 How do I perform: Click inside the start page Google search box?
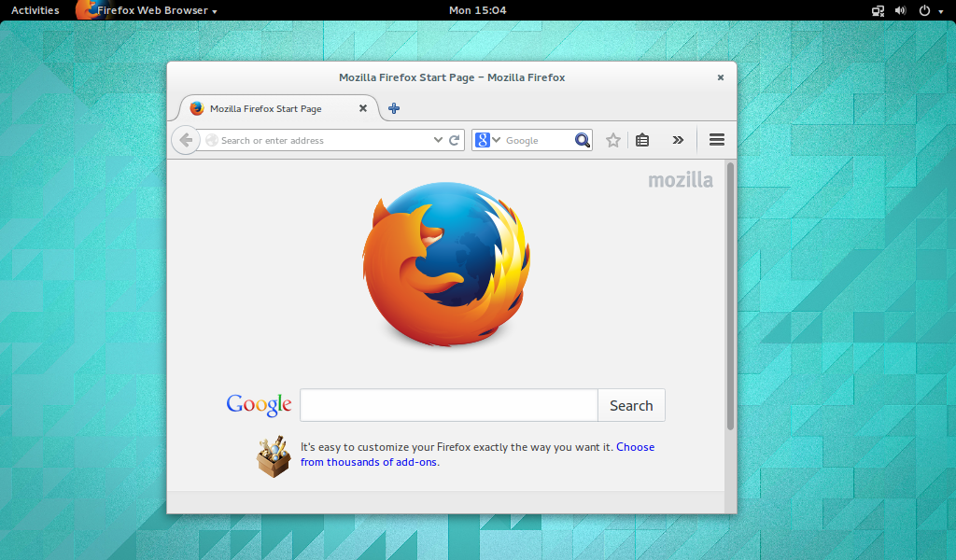[449, 405]
